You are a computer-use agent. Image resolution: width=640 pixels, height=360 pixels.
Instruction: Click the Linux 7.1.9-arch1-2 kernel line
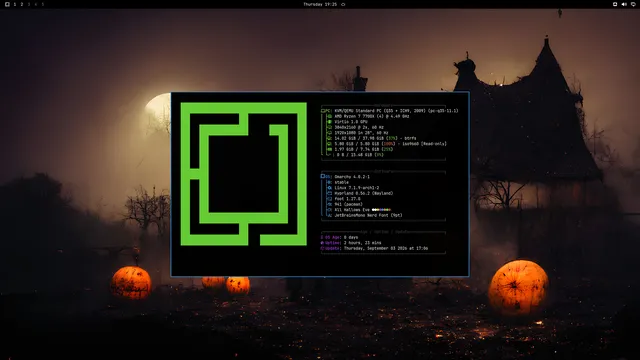pyautogui.click(x=357, y=188)
